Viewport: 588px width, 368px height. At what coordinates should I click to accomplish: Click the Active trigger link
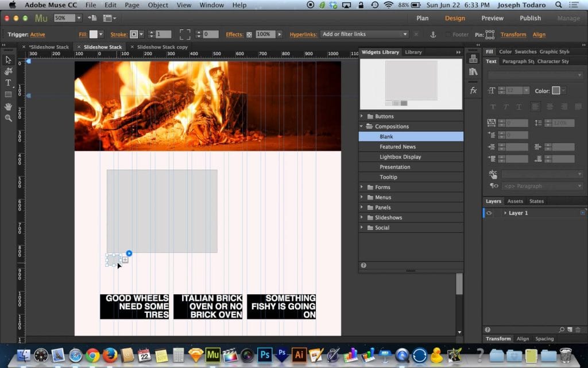(37, 34)
